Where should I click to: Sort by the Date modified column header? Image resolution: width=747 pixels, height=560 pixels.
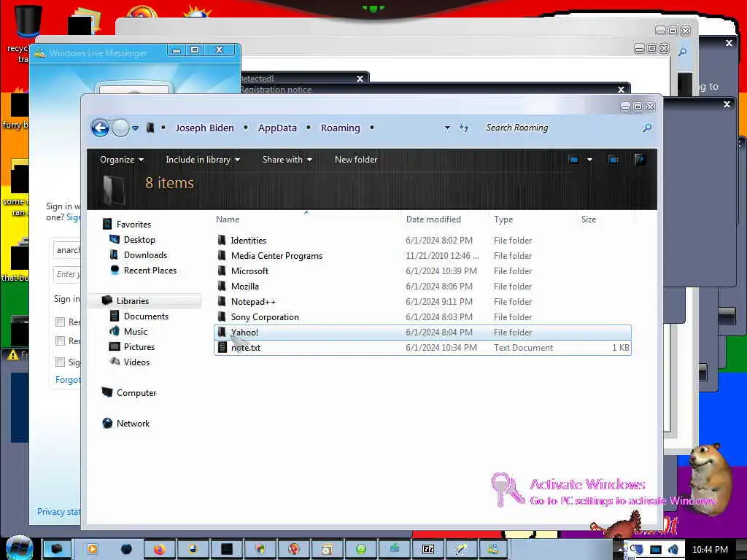click(433, 219)
